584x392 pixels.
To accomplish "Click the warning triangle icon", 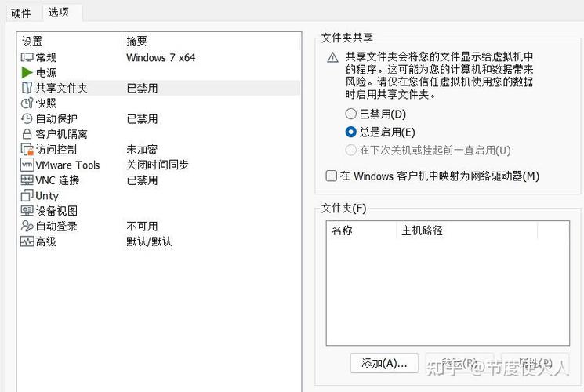I will (332, 58).
